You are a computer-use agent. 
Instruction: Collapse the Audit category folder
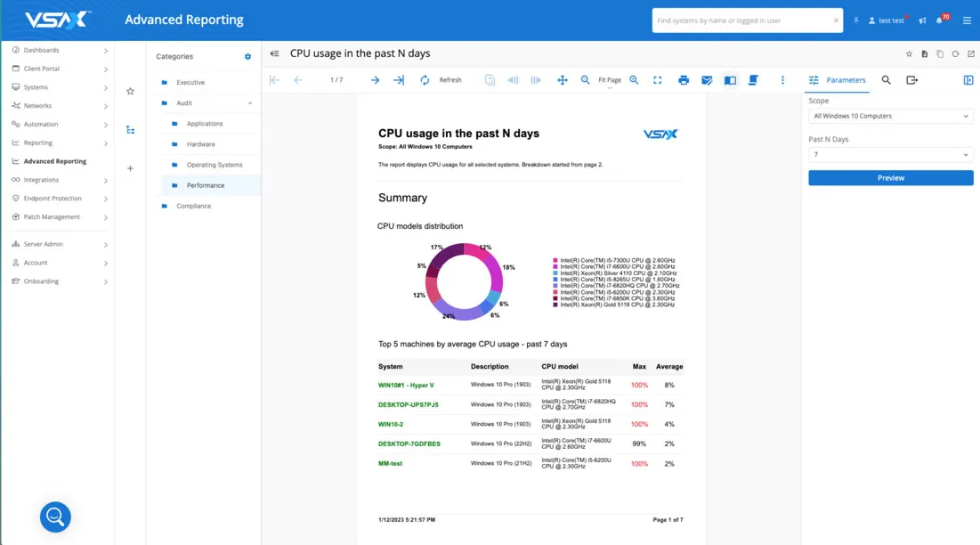click(249, 103)
